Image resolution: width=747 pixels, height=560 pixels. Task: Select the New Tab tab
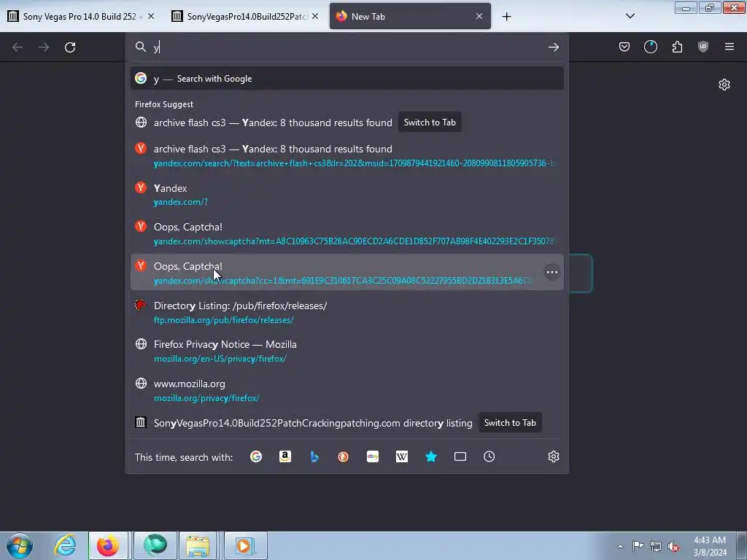pyautogui.click(x=410, y=16)
